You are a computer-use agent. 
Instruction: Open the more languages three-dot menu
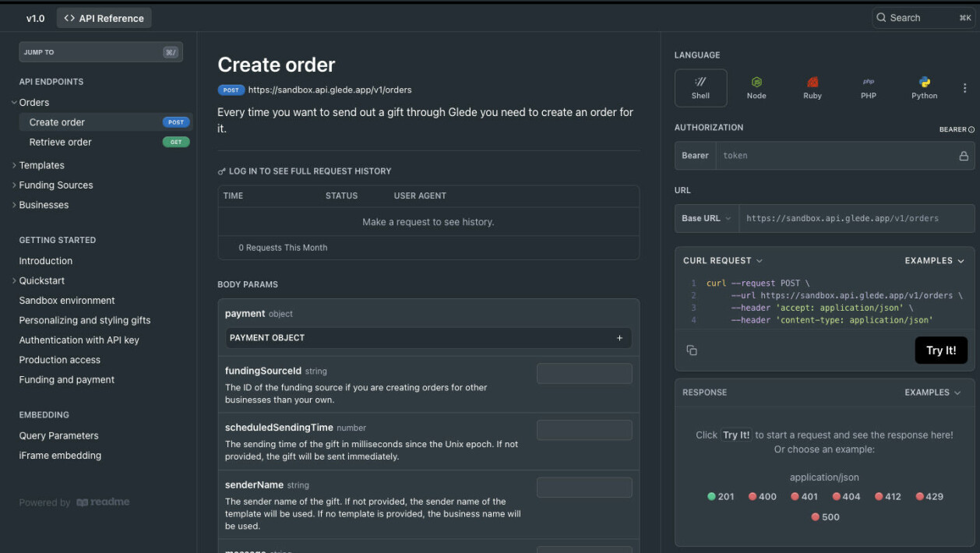(x=965, y=88)
